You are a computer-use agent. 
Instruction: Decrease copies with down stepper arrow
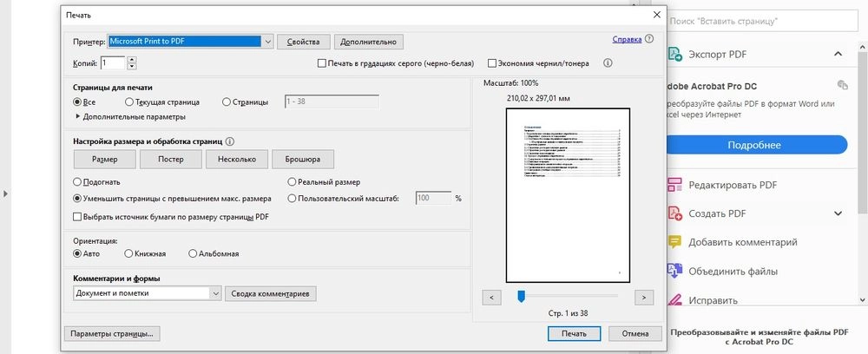click(x=132, y=66)
